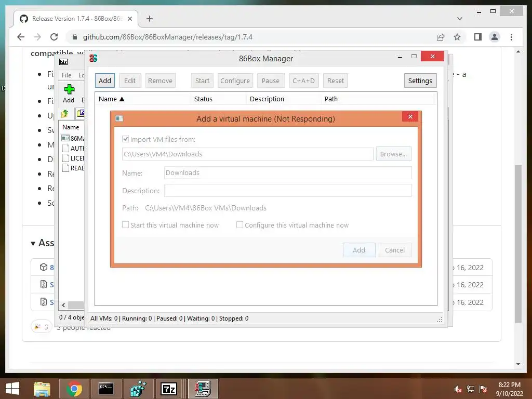This screenshot has width=532, height=399.
Task: Click the page scrollbar down arrow
Action: (518, 364)
